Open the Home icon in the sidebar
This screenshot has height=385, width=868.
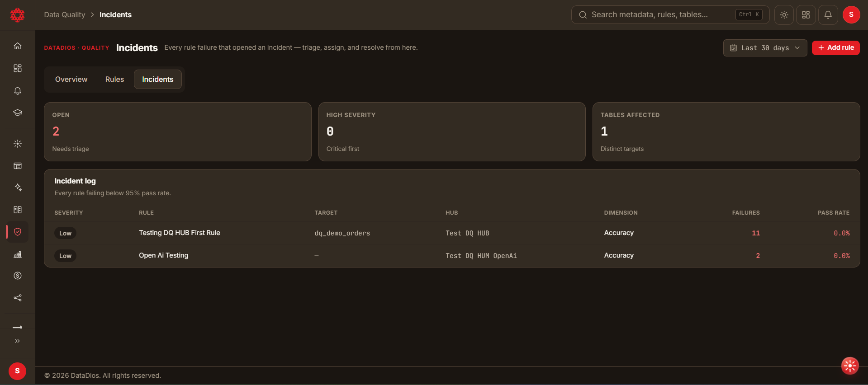[18, 46]
